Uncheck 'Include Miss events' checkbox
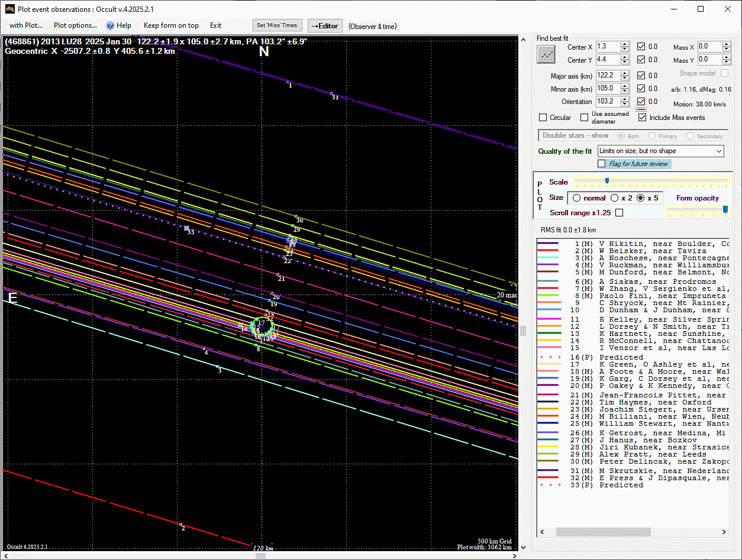Image resolution: width=742 pixels, height=560 pixels. [643, 118]
